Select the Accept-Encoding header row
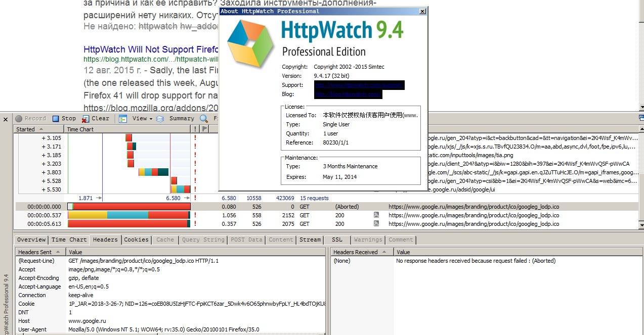 coord(171,278)
